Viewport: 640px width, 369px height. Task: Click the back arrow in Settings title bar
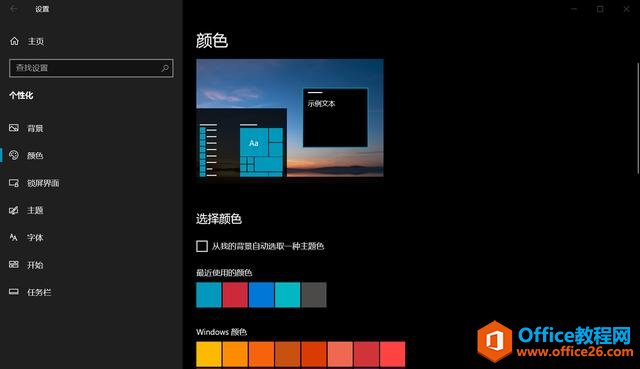click(x=13, y=9)
